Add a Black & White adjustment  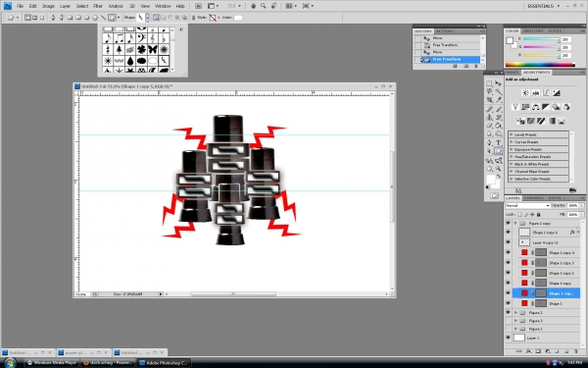[x=546, y=107]
